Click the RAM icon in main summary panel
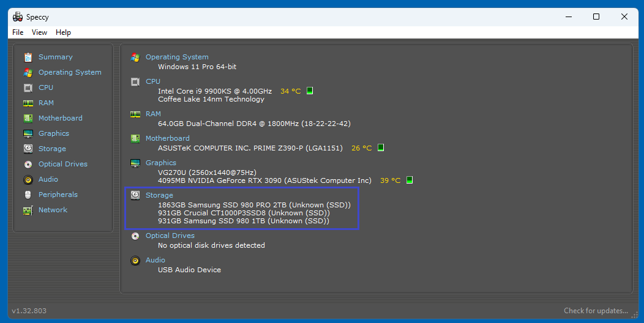 point(135,114)
